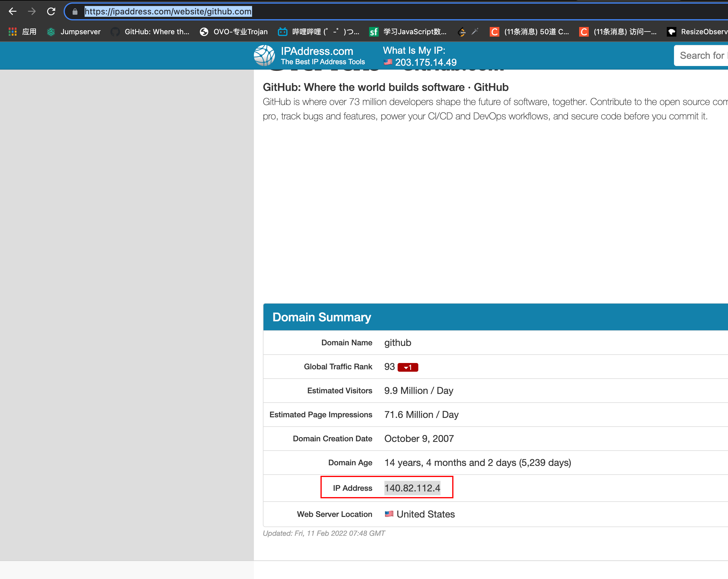
Task: Click the address bar URL text
Action: (x=168, y=11)
